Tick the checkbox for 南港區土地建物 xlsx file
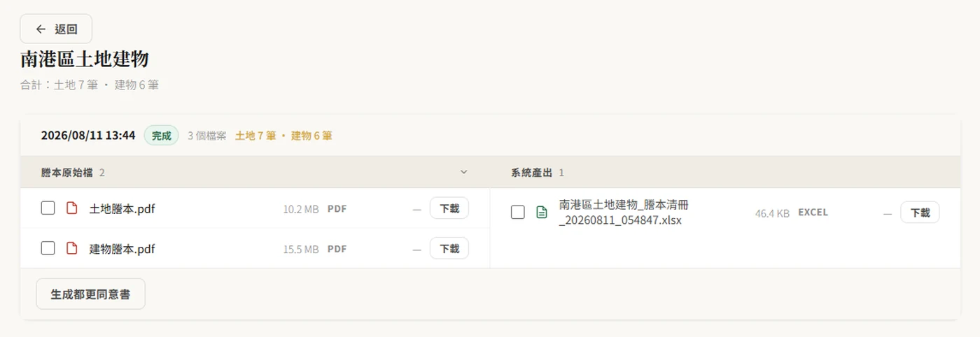Viewport: 980px width, 337px height. pos(517,213)
